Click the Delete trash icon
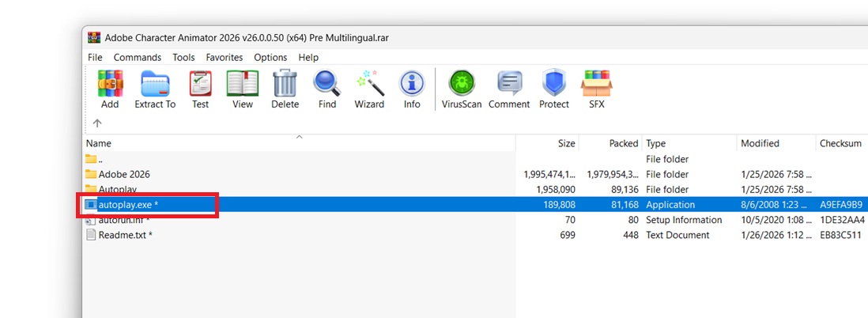868x318 pixels. (x=285, y=83)
